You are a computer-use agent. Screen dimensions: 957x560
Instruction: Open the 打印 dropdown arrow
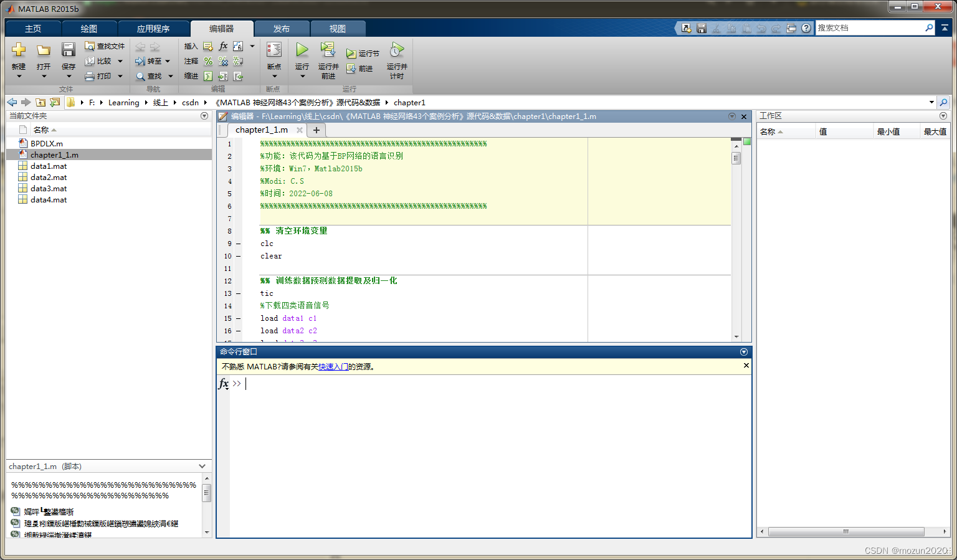(120, 76)
